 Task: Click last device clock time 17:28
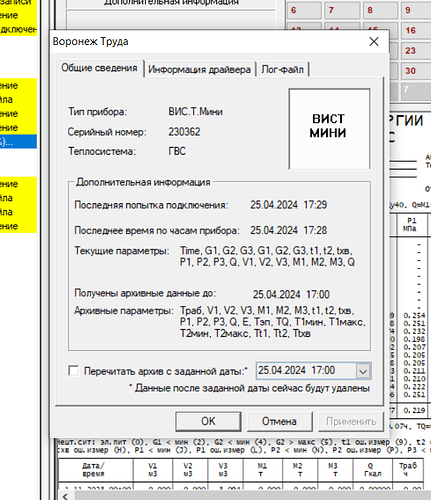pyautogui.click(x=315, y=230)
